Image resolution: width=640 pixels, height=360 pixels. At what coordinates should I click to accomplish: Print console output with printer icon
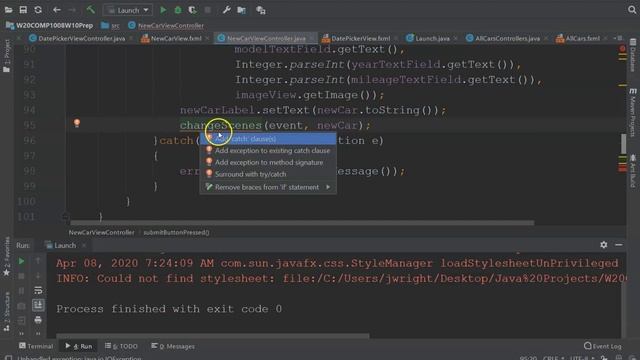click(x=38, y=320)
